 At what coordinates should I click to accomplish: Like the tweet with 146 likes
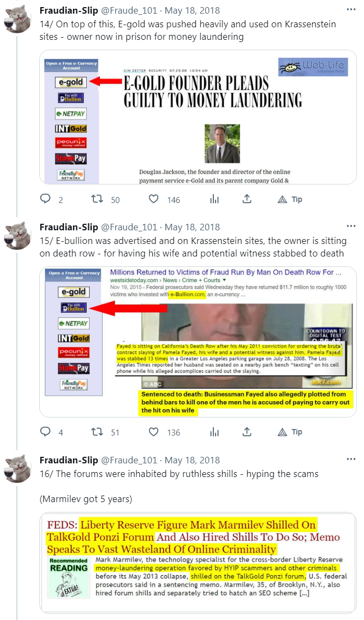click(154, 199)
